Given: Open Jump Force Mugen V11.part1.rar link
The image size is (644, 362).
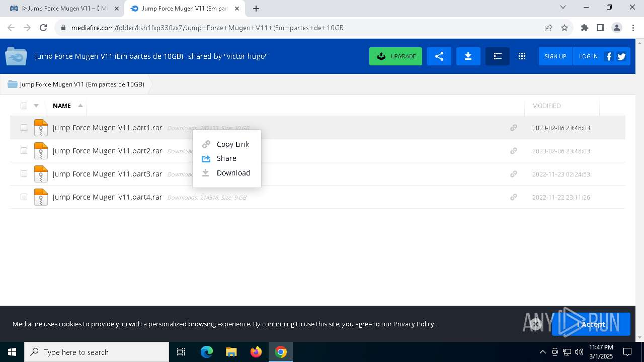Looking at the screenshot, I should (x=107, y=128).
